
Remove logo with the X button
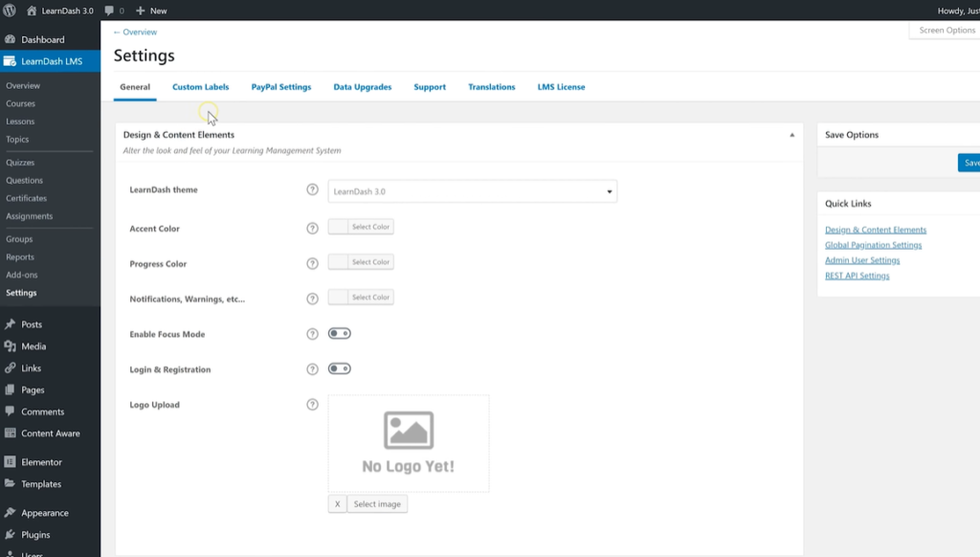click(x=338, y=503)
